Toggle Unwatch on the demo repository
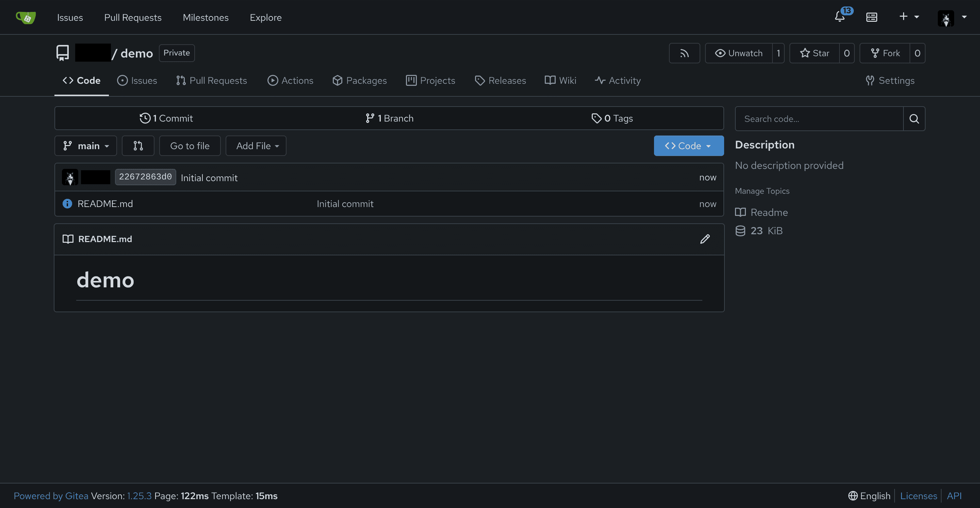 point(738,53)
